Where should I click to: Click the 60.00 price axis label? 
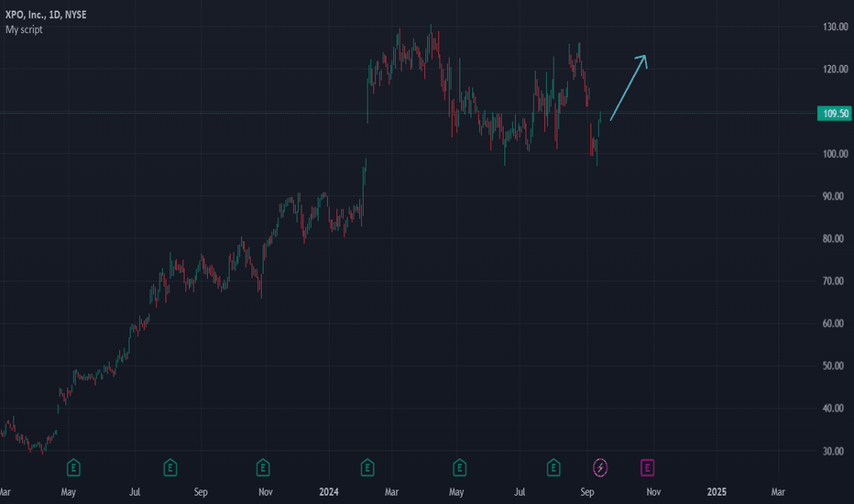[x=833, y=323]
